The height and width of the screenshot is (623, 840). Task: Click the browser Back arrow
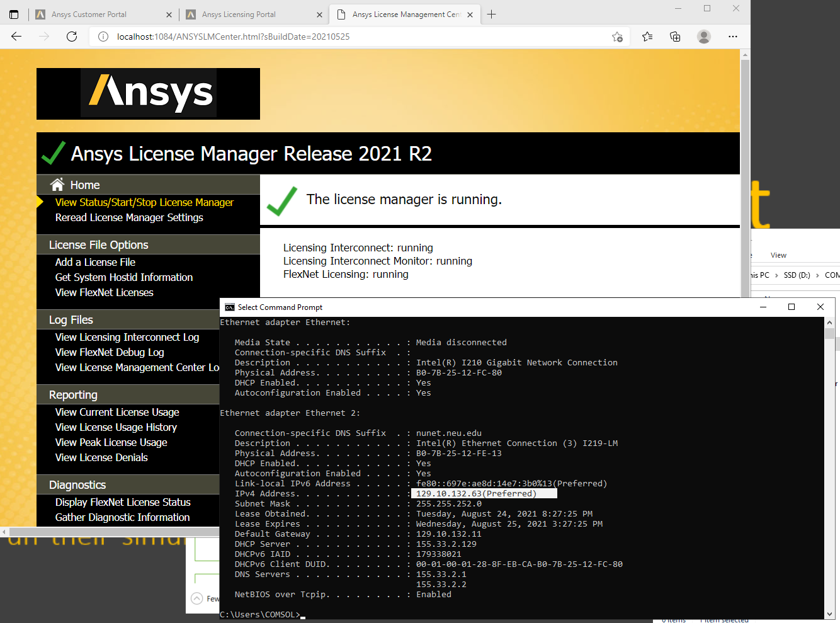tap(16, 37)
